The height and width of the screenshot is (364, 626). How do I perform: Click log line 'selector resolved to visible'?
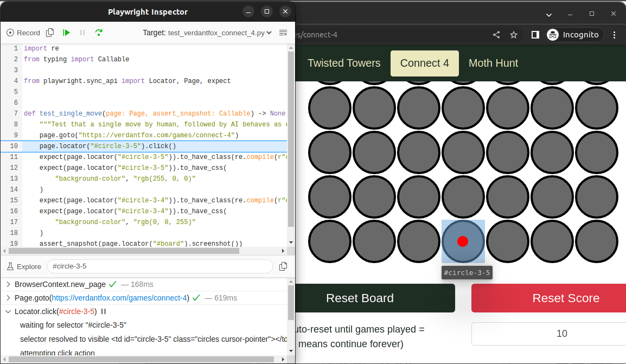(154, 339)
